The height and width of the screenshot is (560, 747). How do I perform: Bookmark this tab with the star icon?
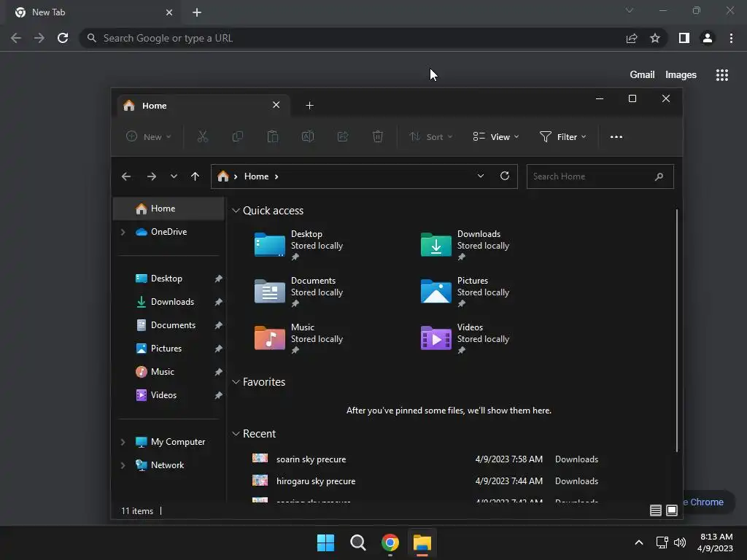655,38
